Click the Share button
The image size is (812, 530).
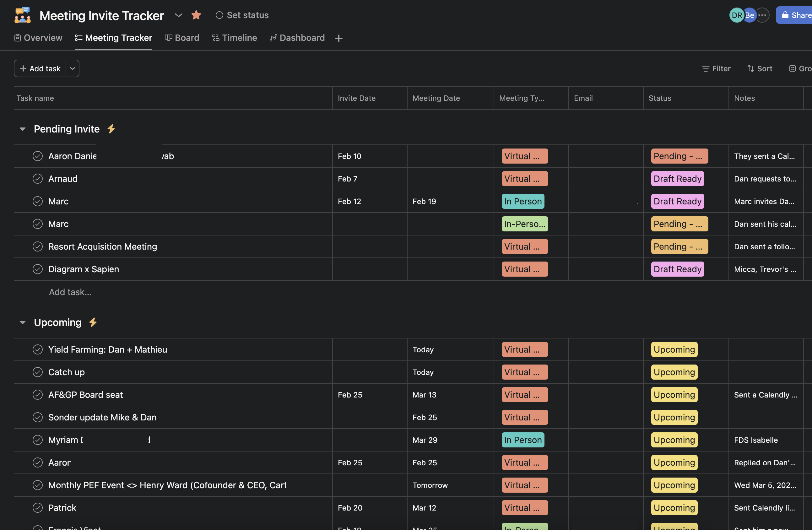tap(794, 15)
